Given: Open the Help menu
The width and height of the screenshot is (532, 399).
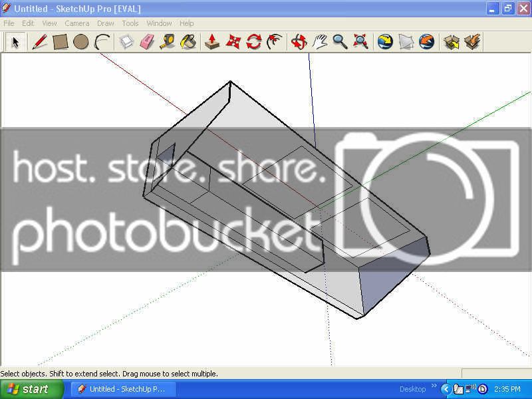Looking at the screenshot, I should (187, 23).
